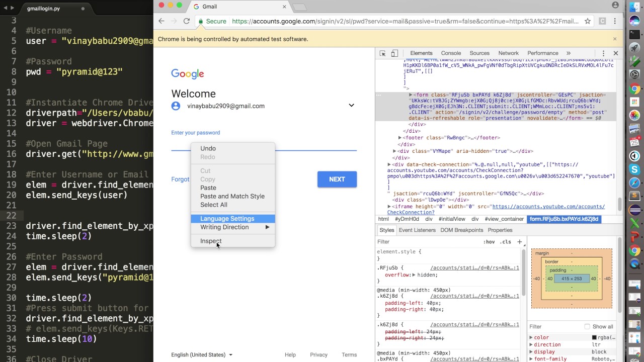Image resolution: width=644 pixels, height=362 pixels.
Task: Choose Select All from the context menu
Action: click(233, 205)
